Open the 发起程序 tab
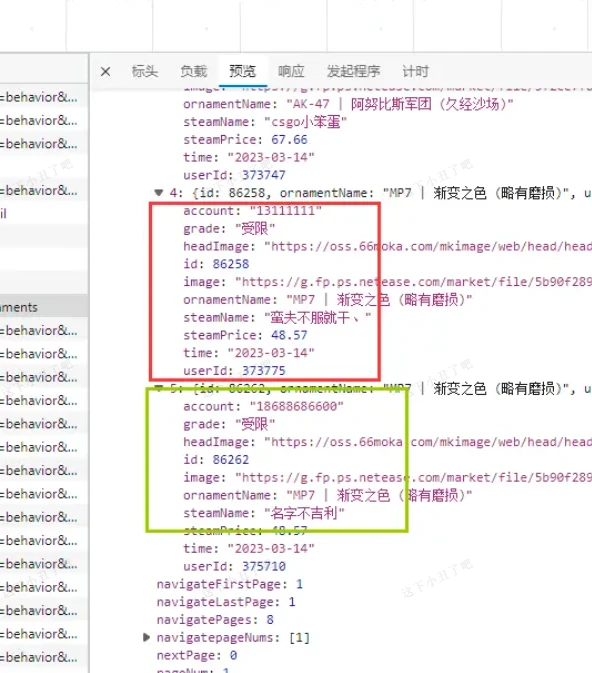592x673 pixels. 353,71
